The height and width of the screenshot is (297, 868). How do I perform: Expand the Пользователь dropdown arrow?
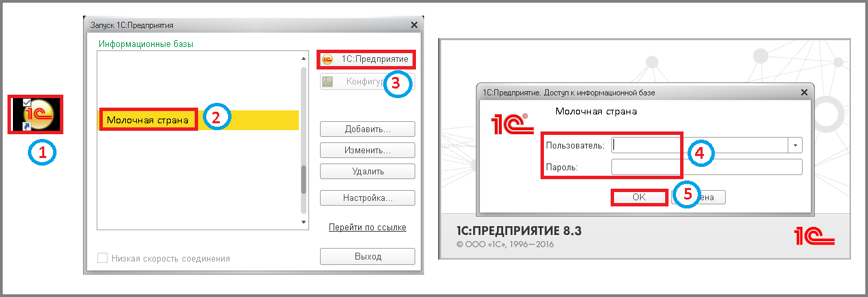coord(795,144)
